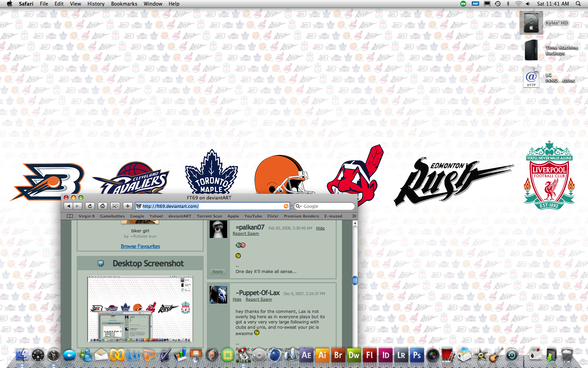Go forward with Safari's forward arrow

pyautogui.click(x=78, y=206)
